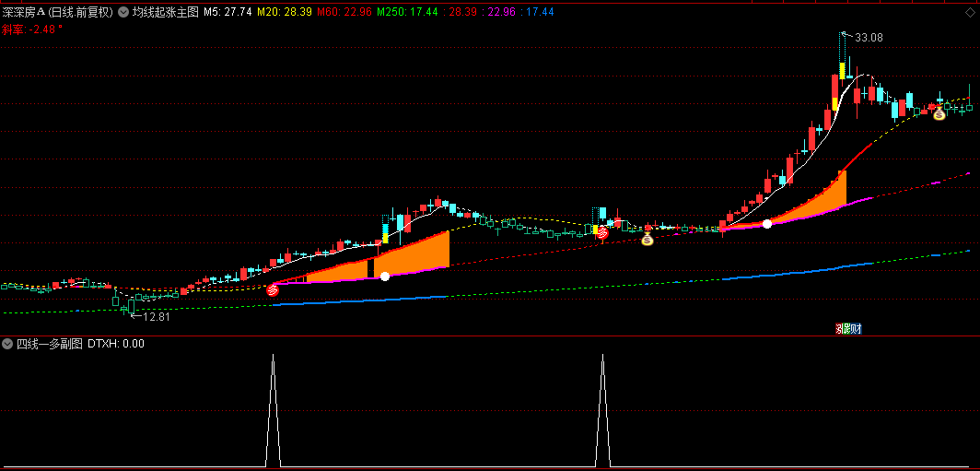This screenshot has width=980, height=471.
Task: Click yellow candle below 33.08 peak
Action: point(842,70)
